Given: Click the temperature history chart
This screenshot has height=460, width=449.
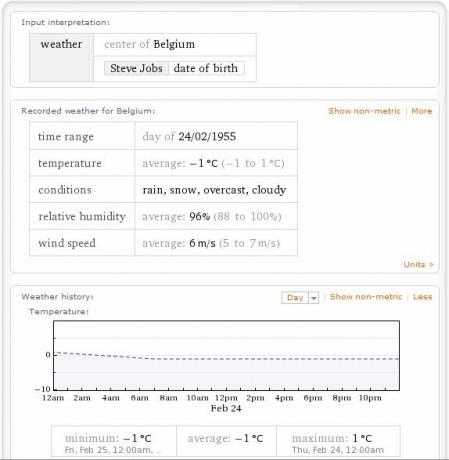Looking at the screenshot, I should click(x=226, y=356).
